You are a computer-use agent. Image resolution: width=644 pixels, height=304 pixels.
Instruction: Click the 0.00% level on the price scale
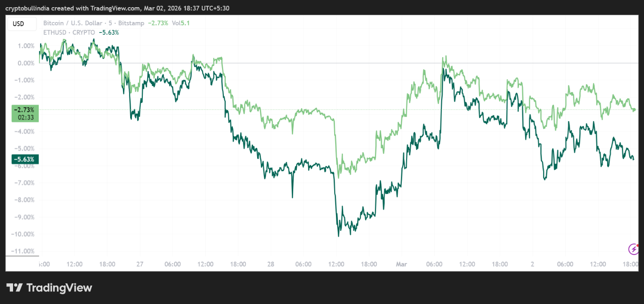(26, 63)
